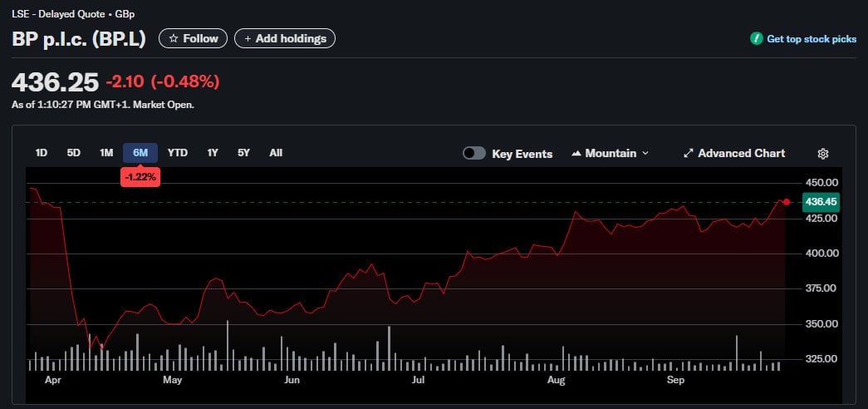Viewport: 868px width, 409px height.
Task: Click the -2.10 (-0.48%) price change
Action: 163,82
